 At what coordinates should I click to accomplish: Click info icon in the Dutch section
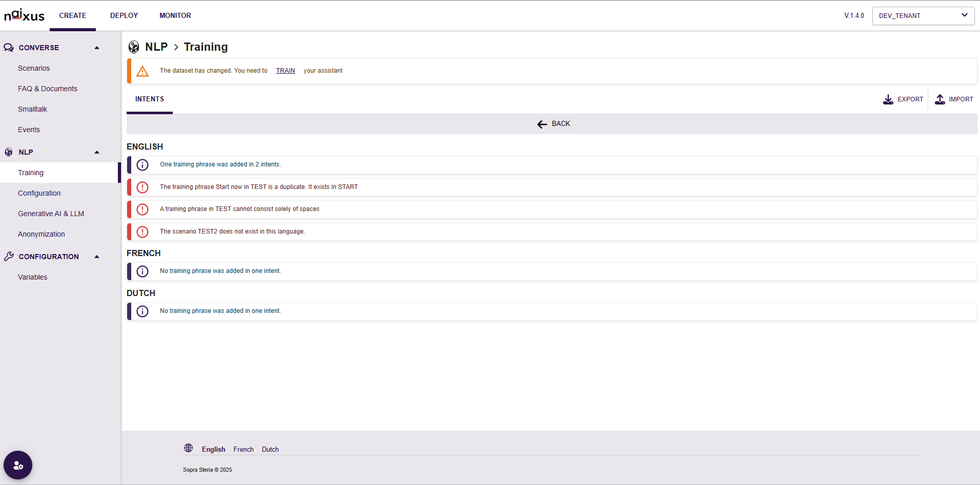pyautogui.click(x=142, y=311)
